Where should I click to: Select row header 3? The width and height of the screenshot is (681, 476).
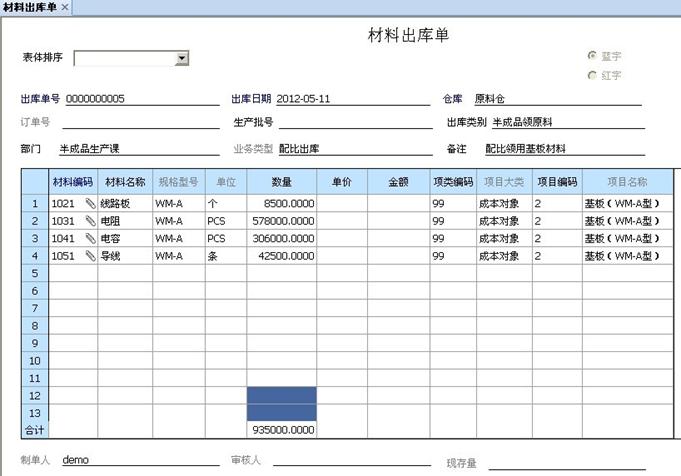[x=35, y=238]
